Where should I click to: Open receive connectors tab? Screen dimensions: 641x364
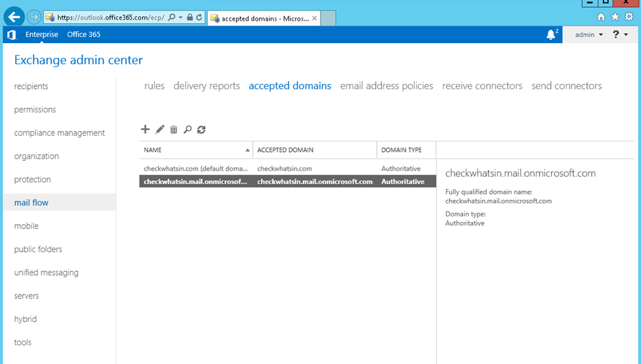click(x=483, y=86)
